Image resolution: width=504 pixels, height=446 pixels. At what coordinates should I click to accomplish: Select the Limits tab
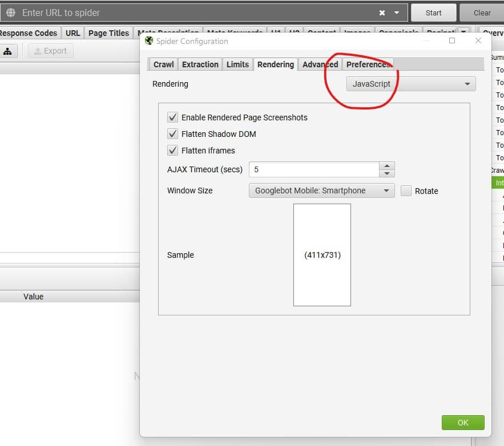237,64
